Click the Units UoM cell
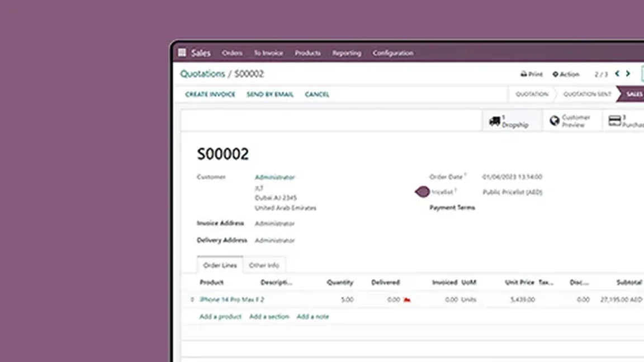644x362 pixels. 468,299
